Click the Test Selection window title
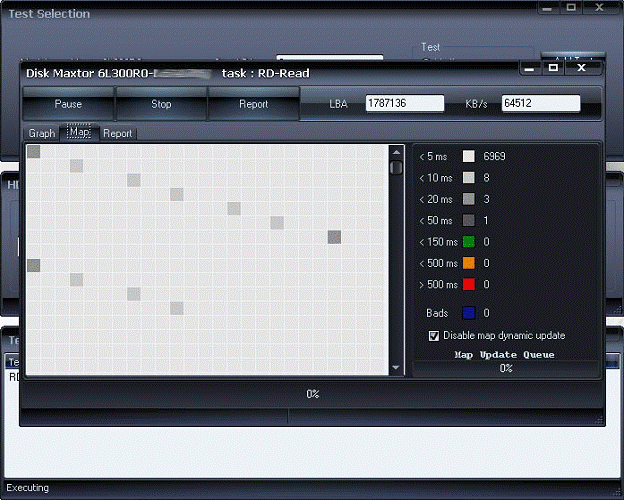The image size is (624, 500). click(x=49, y=14)
